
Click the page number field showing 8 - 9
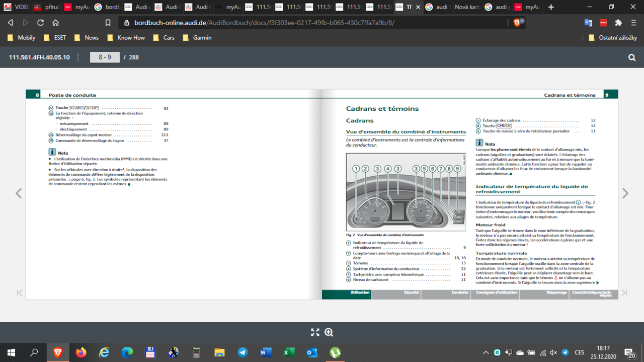[105, 57]
